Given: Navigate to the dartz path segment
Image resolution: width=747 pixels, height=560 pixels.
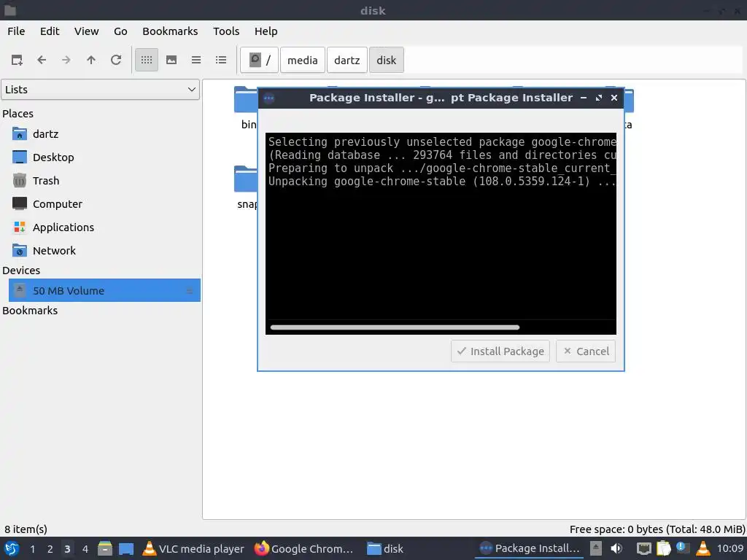Looking at the screenshot, I should coord(347,60).
